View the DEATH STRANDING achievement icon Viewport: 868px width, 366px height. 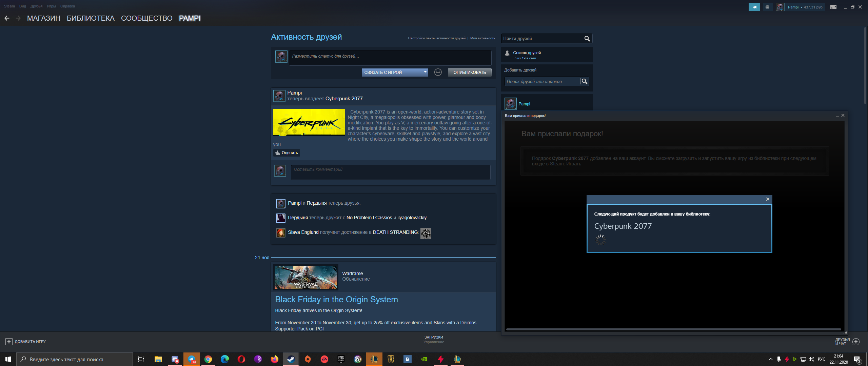click(426, 233)
